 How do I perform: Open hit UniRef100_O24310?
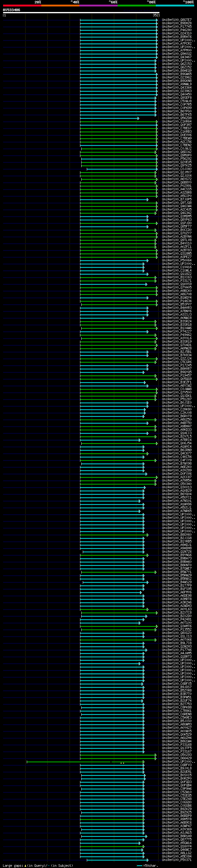pos(177,33)
